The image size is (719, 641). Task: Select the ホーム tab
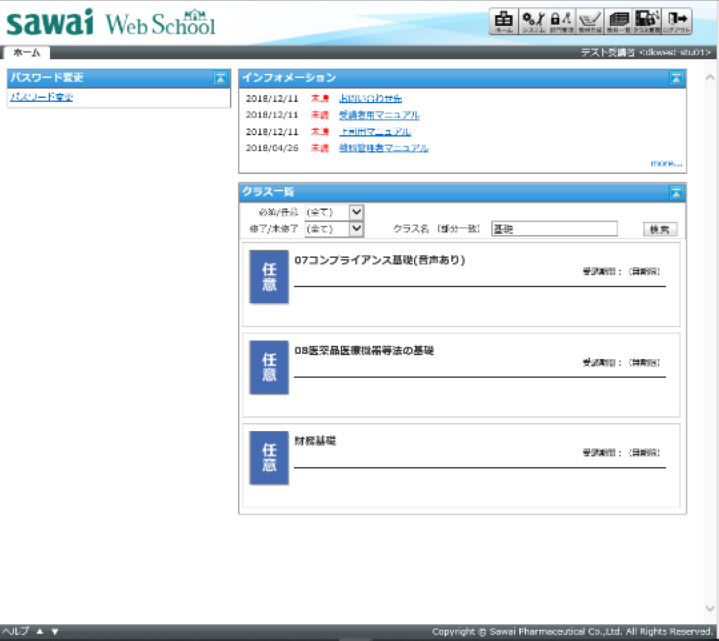coord(26,52)
